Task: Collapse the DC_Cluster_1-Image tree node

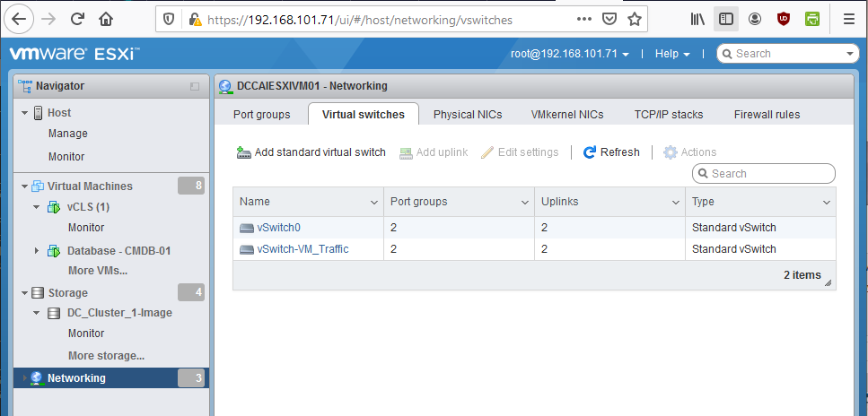Action: [x=37, y=313]
